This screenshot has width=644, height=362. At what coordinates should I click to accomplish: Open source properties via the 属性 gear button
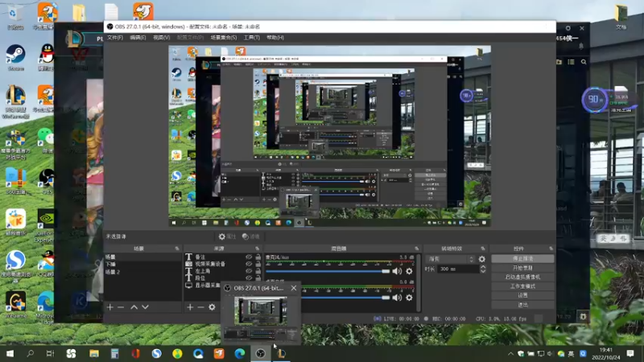[x=227, y=237]
